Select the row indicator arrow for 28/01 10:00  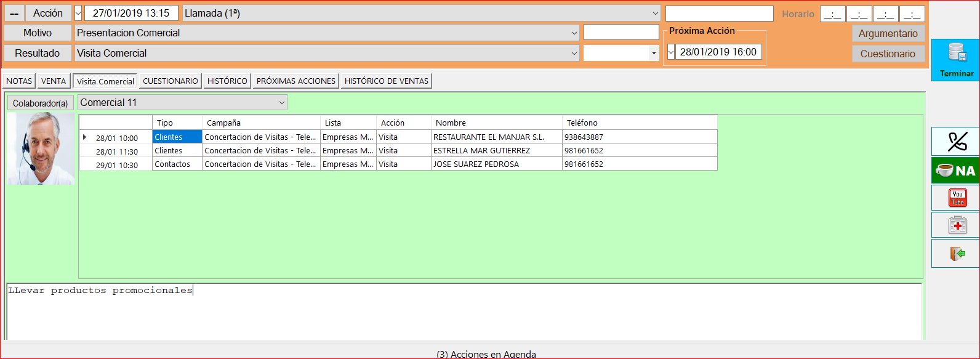coord(84,137)
